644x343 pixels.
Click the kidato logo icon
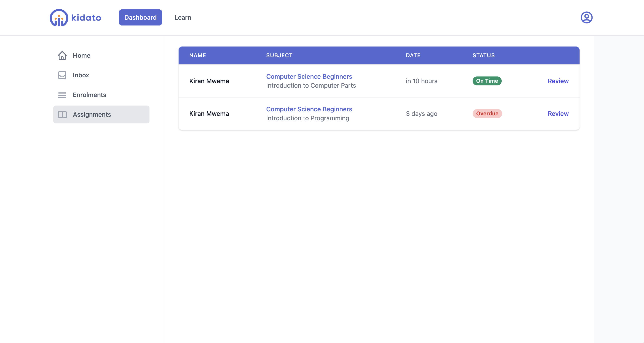(59, 18)
